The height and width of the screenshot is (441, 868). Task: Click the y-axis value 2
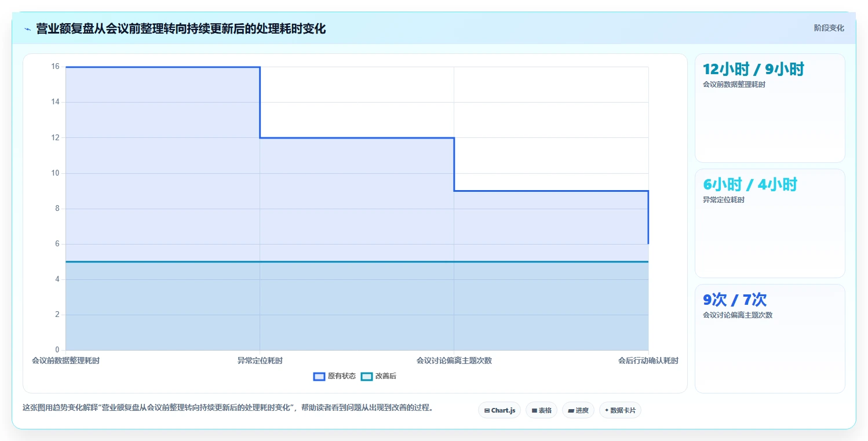pos(57,315)
